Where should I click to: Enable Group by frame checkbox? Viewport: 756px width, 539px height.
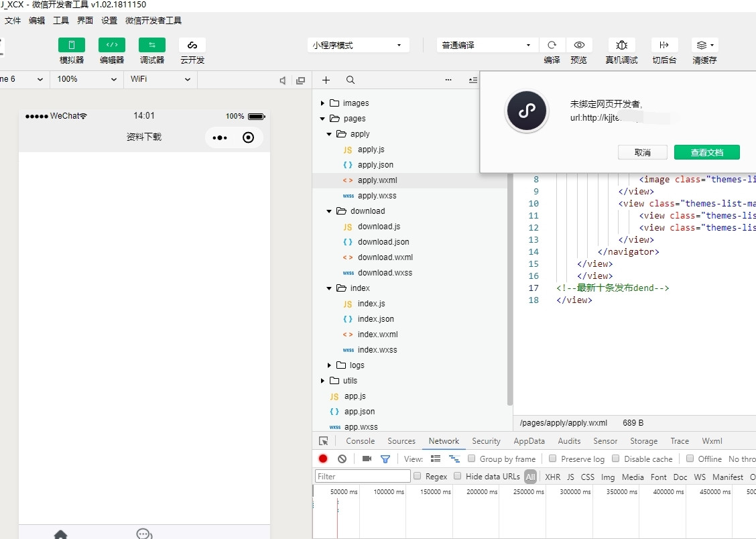[472, 459]
